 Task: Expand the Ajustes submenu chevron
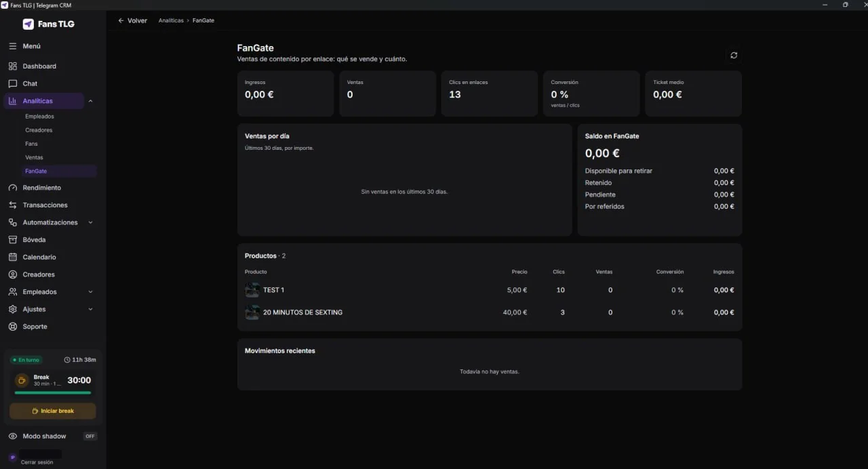(91, 309)
